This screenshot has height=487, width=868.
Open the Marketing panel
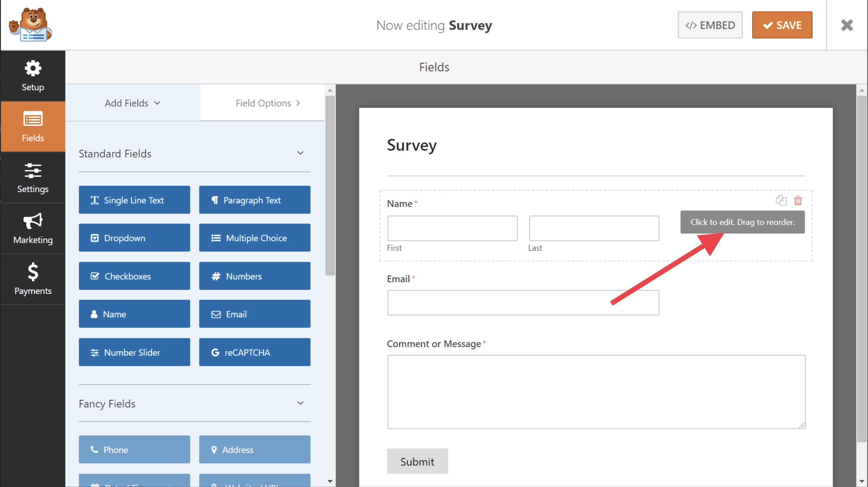click(x=33, y=228)
